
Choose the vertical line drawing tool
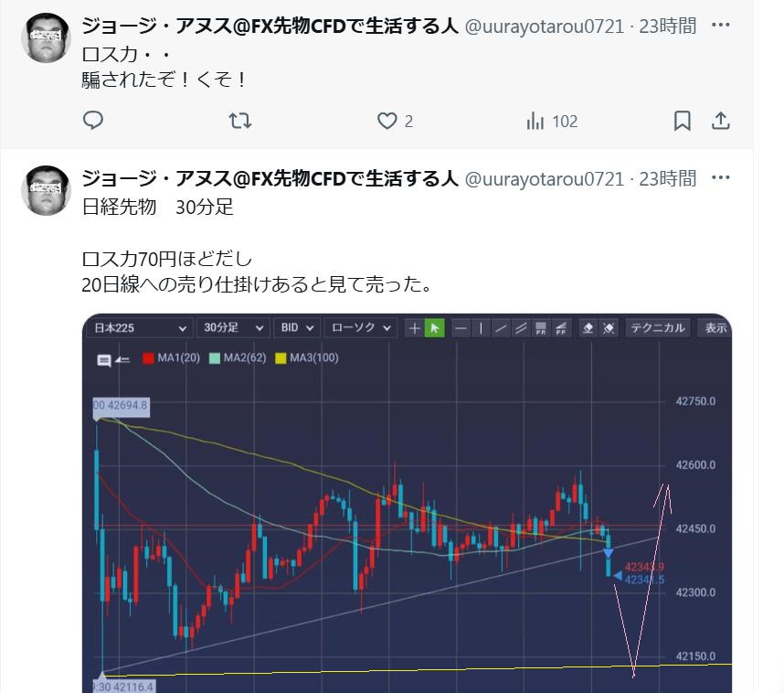(x=481, y=328)
